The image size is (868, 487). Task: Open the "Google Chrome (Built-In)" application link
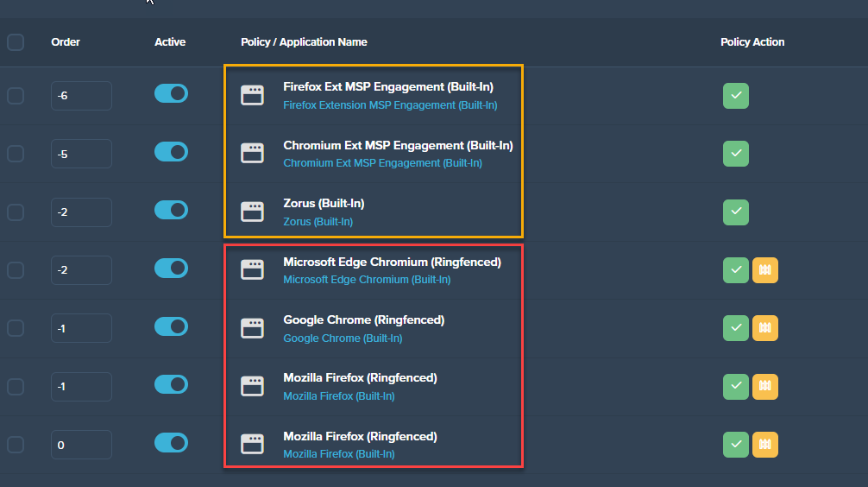coord(343,338)
